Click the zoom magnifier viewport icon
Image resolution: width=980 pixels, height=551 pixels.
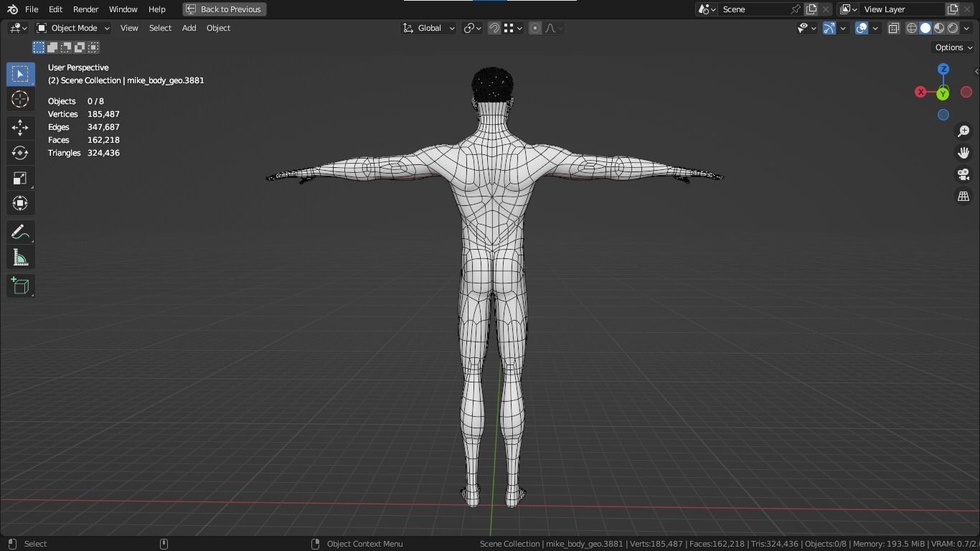click(963, 131)
